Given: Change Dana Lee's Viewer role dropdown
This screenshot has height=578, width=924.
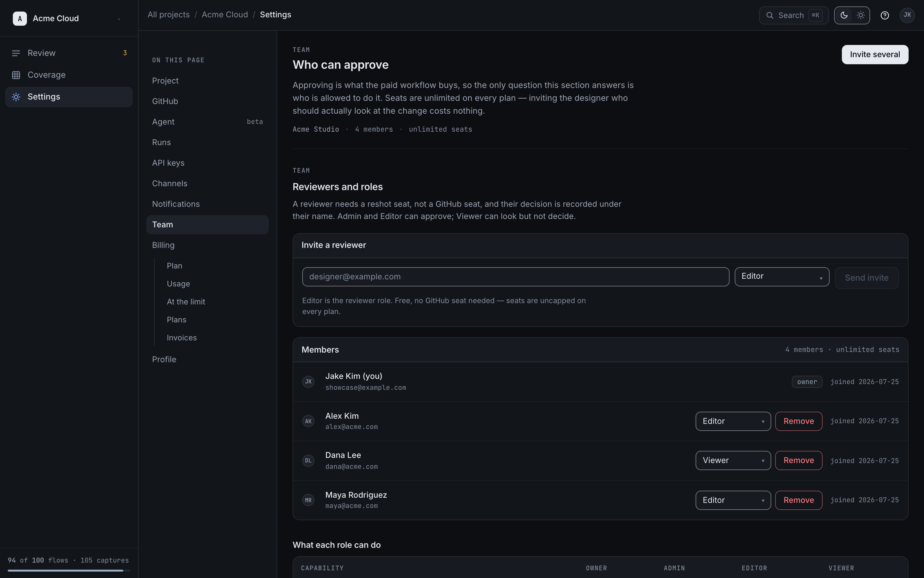Looking at the screenshot, I should coord(733,461).
